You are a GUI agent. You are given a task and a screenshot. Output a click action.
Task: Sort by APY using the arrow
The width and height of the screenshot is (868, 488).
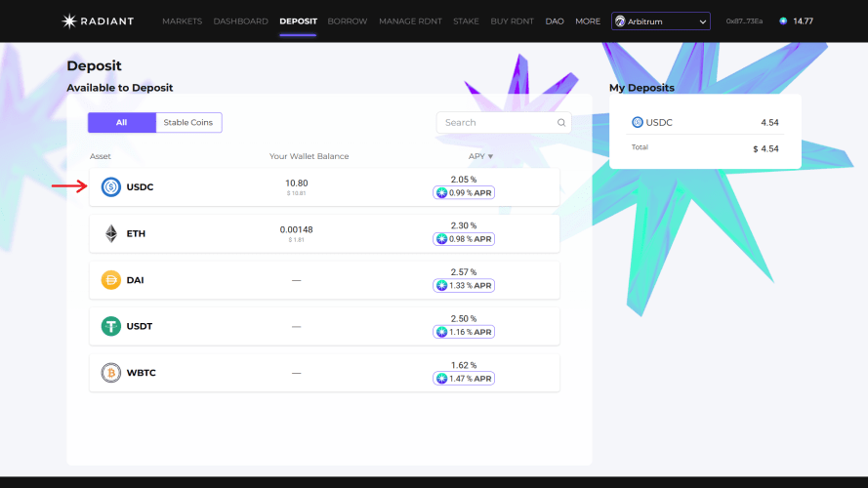490,156
